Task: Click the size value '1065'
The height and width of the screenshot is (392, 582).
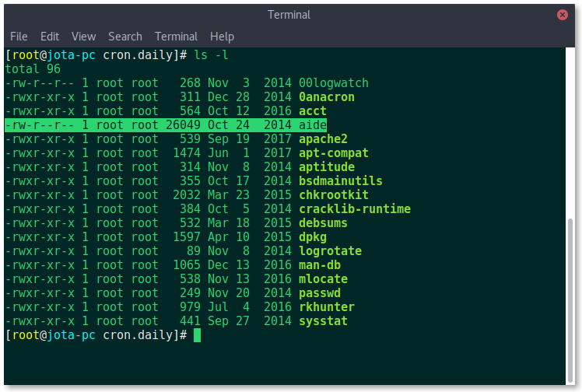Action: click(x=187, y=265)
